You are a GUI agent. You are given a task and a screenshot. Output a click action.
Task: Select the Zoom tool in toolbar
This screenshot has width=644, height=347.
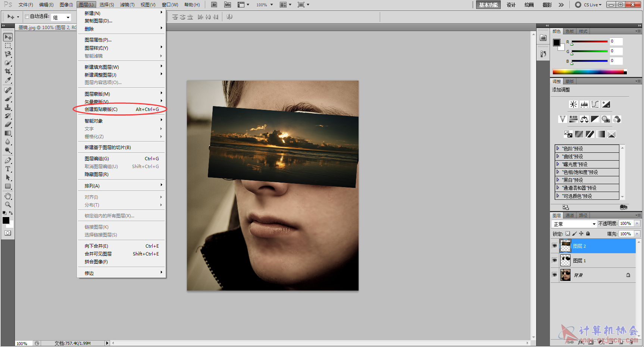[x=8, y=205]
